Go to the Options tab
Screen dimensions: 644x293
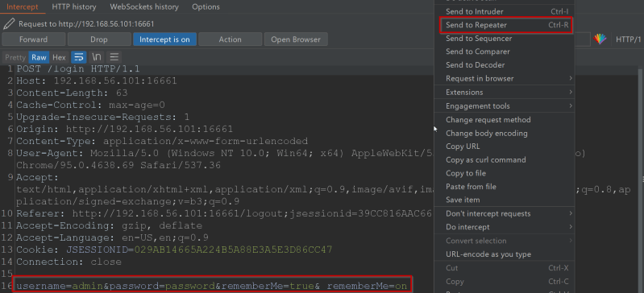pyautogui.click(x=206, y=7)
